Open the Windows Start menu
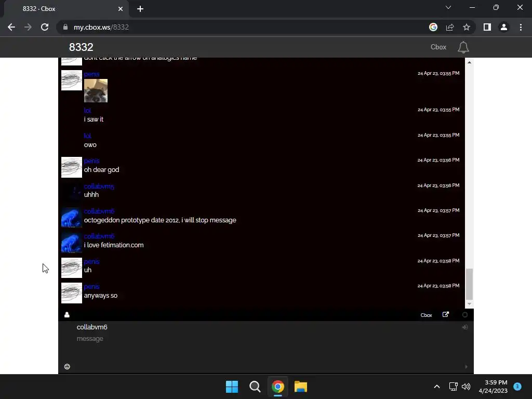 pos(232,387)
